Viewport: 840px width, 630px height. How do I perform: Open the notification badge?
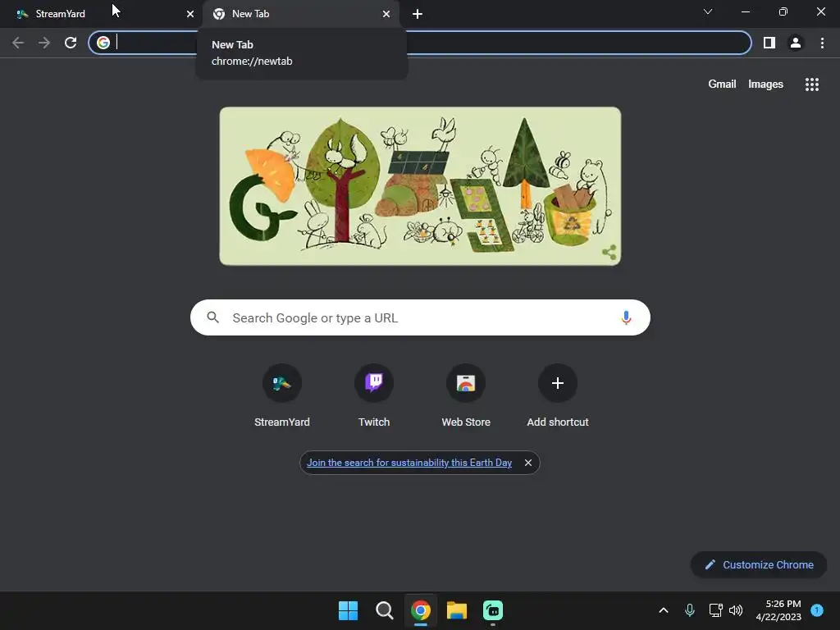tap(817, 610)
